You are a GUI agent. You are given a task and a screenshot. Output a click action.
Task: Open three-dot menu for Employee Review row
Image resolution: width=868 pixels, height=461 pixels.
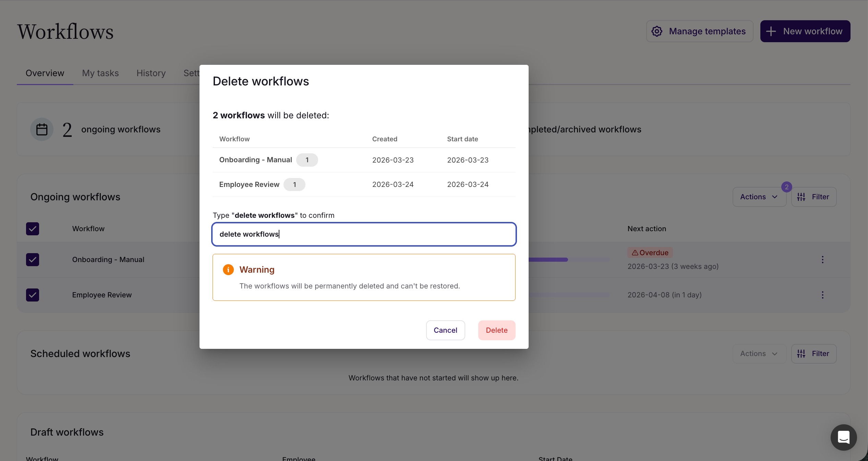(822, 295)
